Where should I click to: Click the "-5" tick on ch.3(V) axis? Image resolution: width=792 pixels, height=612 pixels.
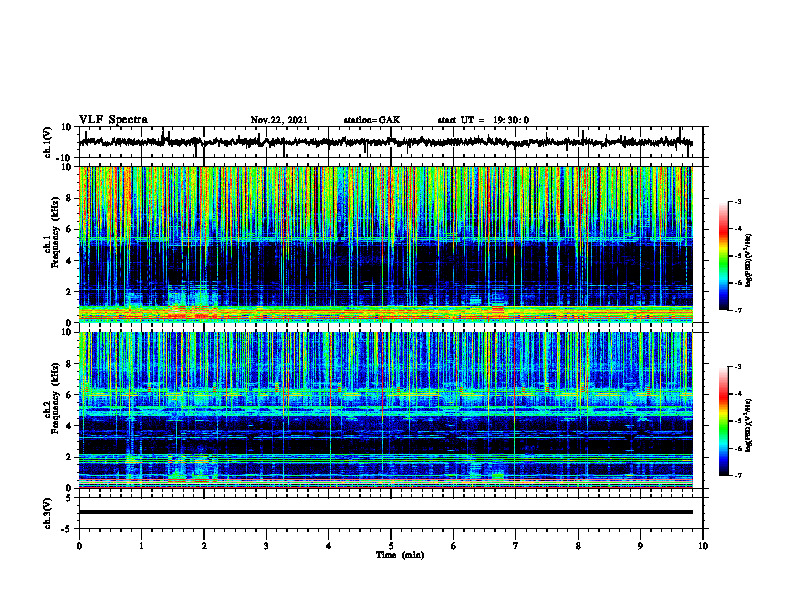tap(67, 529)
